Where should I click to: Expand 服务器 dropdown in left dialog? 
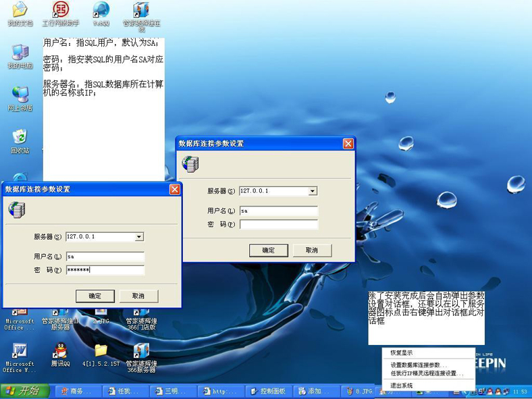[139, 237]
